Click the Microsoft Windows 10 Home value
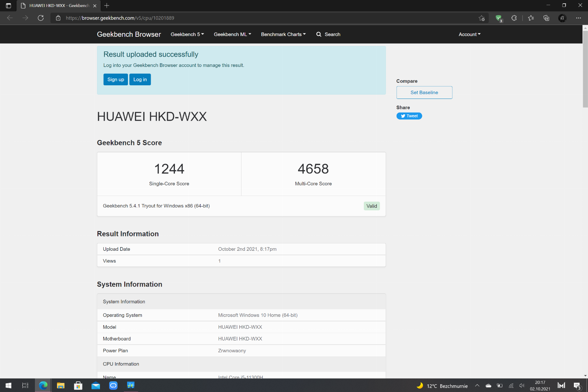The height and width of the screenshot is (392, 588). coord(258,315)
